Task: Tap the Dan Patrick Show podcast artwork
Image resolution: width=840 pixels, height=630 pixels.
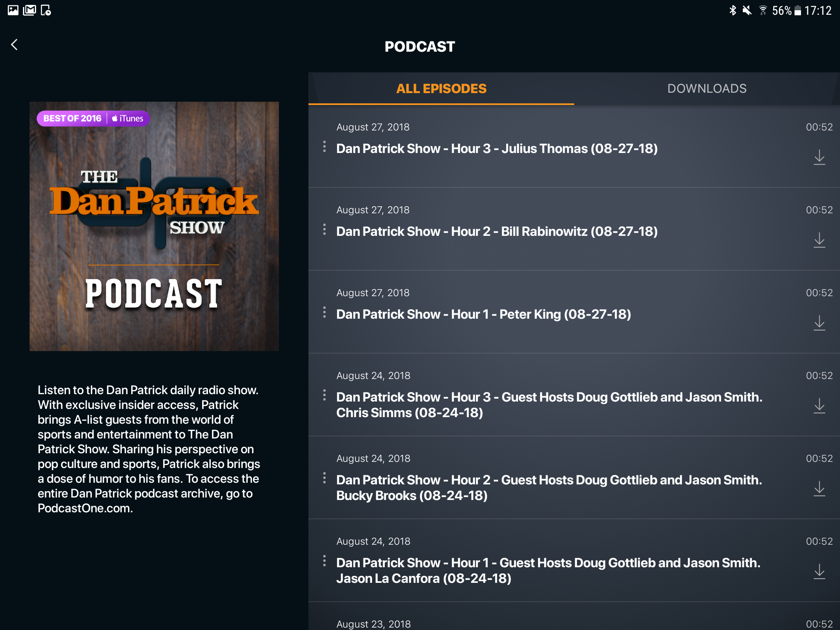Action: coord(154,226)
